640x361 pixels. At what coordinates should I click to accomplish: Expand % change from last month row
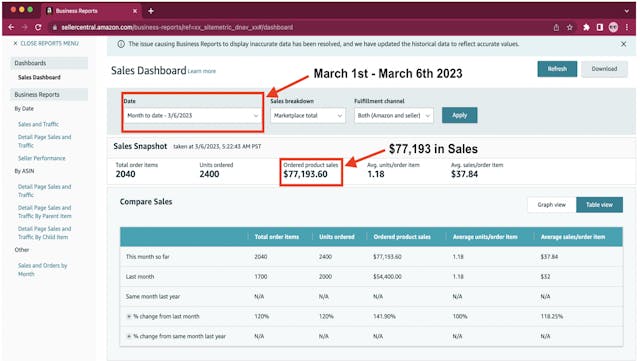(x=129, y=316)
